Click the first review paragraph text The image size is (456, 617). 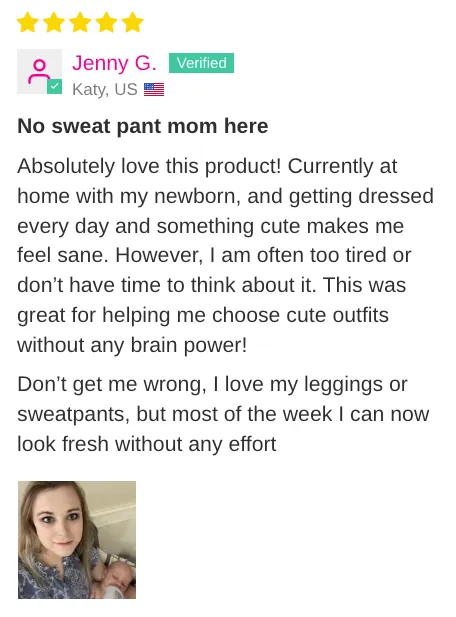point(225,255)
